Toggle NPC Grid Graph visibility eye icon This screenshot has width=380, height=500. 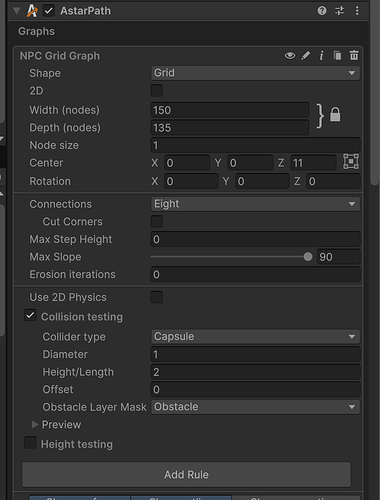click(290, 56)
